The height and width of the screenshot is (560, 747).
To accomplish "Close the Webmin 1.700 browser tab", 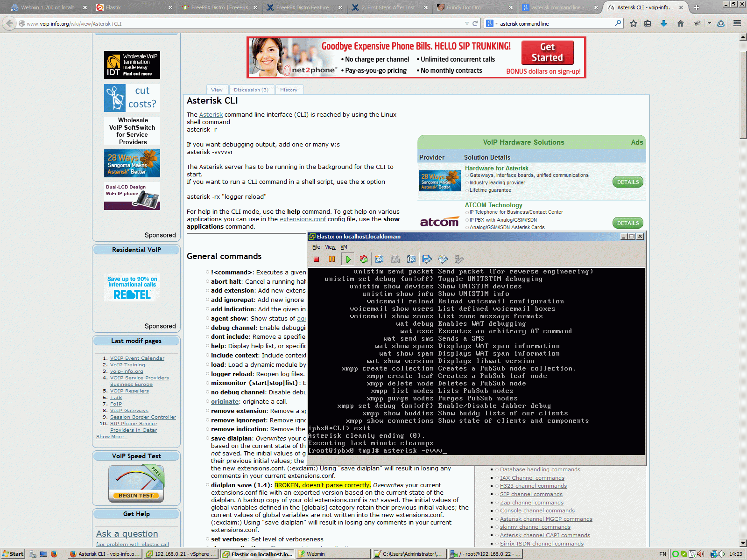I will click(85, 7).
